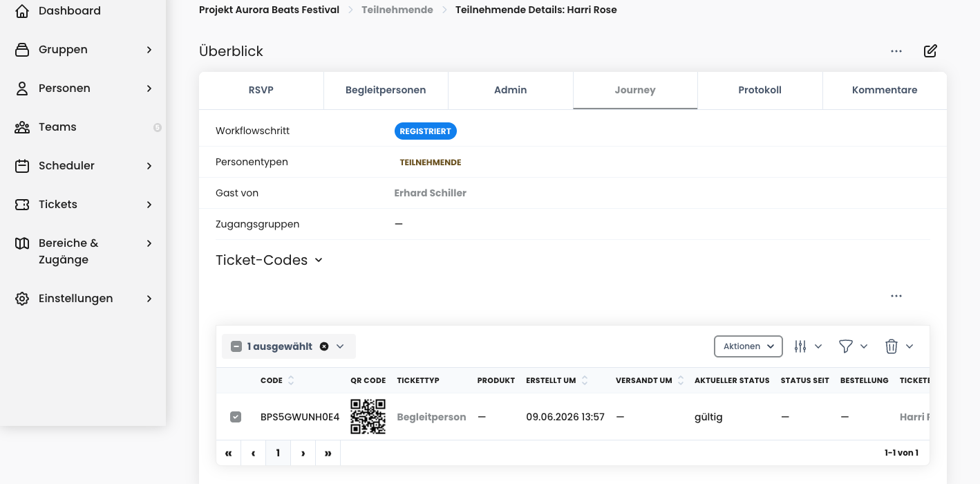Expand Bereiche & Zugänge submenu chevron
Image resolution: width=980 pixels, height=484 pixels.
point(149,243)
